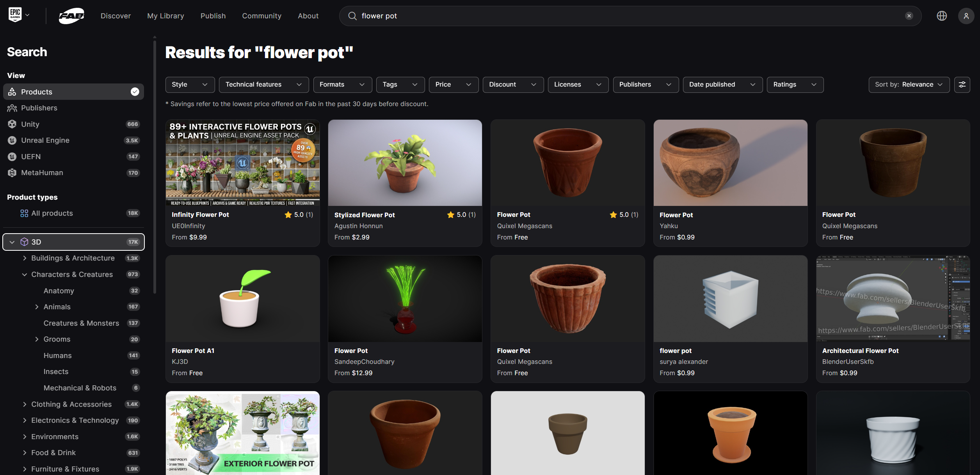Screen dimensions: 980x475
Task: Expand Clothing & Accessories category
Action: (25, 404)
